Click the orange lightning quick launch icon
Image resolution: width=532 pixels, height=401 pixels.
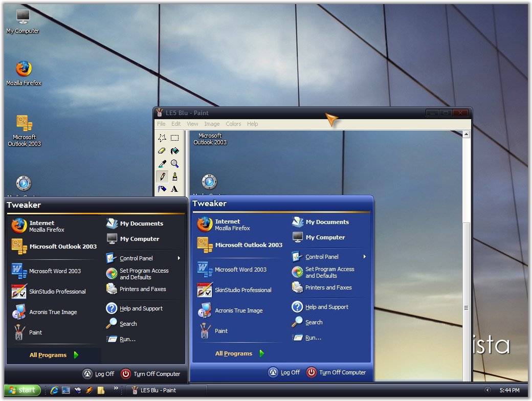[89, 390]
